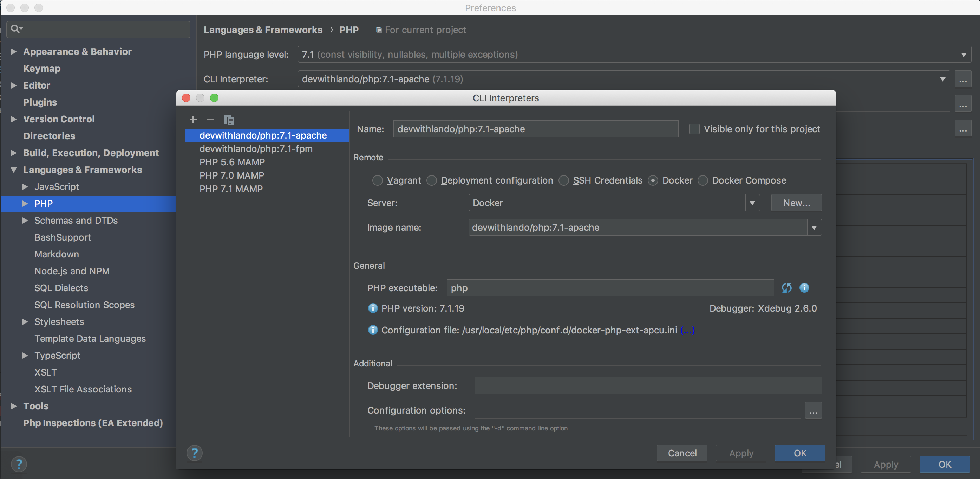Click the add interpreter plus icon
980x479 pixels.
192,119
